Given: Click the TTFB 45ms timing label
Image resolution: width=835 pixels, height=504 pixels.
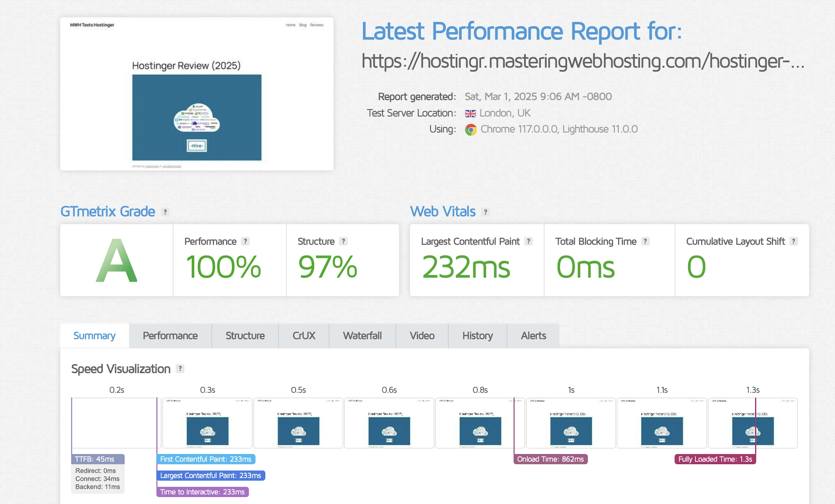Looking at the screenshot, I should point(98,459).
